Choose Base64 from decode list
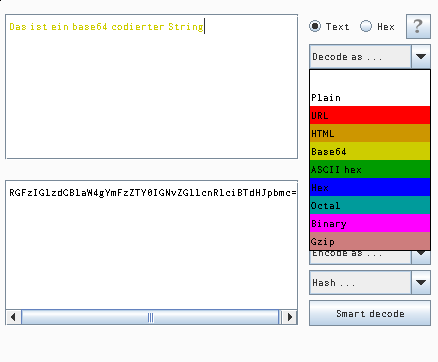Image resolution: width=438 pixels, height=362 pixels. 370,151
